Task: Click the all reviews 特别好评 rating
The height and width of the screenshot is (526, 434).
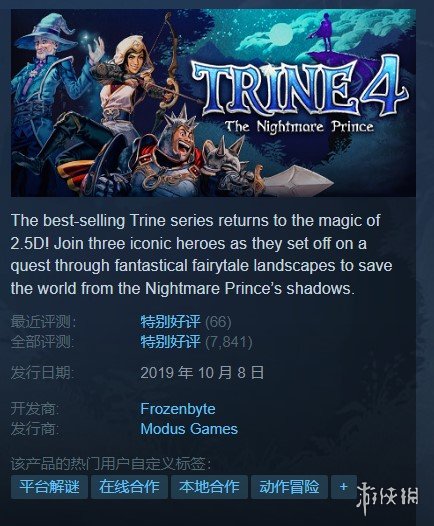Action: coord(170,342)
